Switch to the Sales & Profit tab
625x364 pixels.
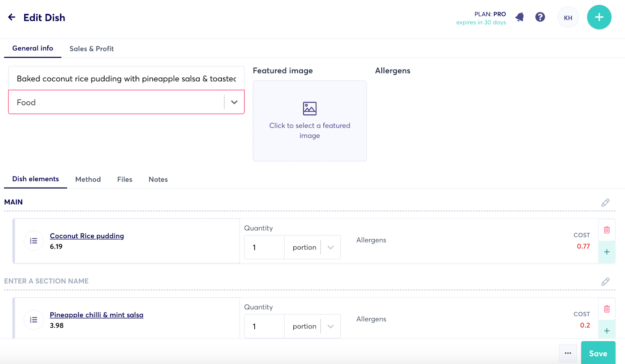(x=92, y=49)
